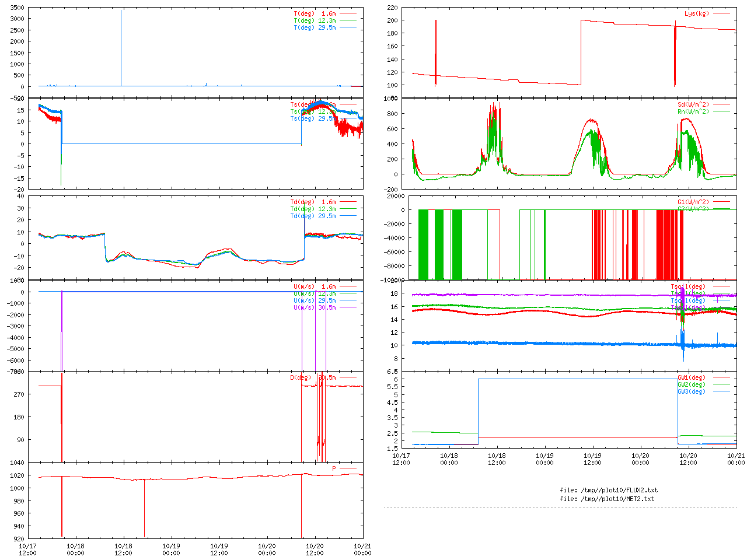Click the '3500' y-axis value
The image size is (747, 560).
point(18,8)
